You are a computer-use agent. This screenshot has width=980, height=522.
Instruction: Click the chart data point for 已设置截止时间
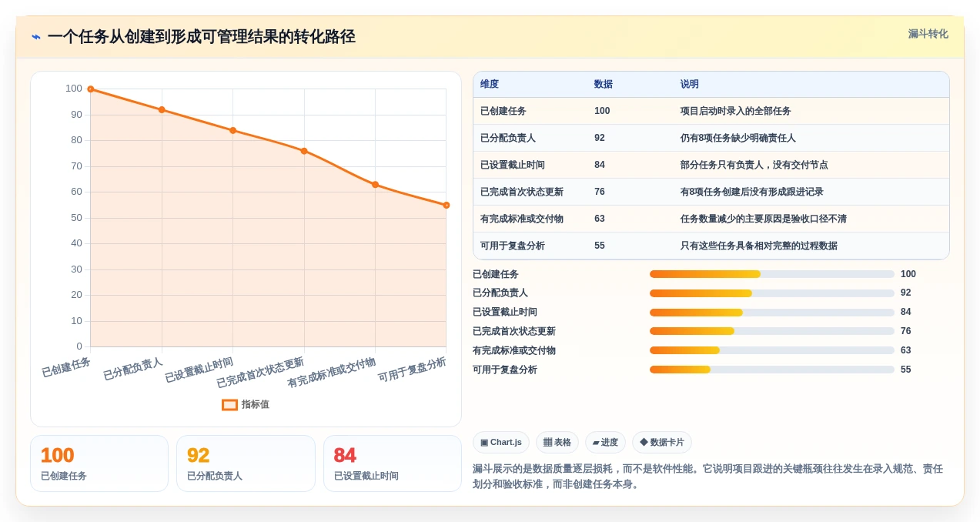point(233,130)
